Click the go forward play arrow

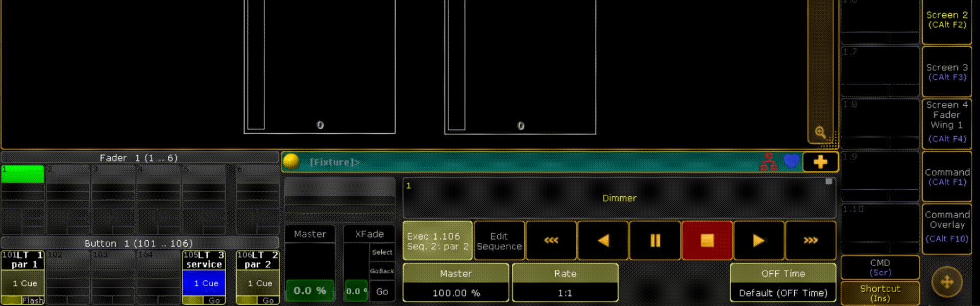pos(758,240)
